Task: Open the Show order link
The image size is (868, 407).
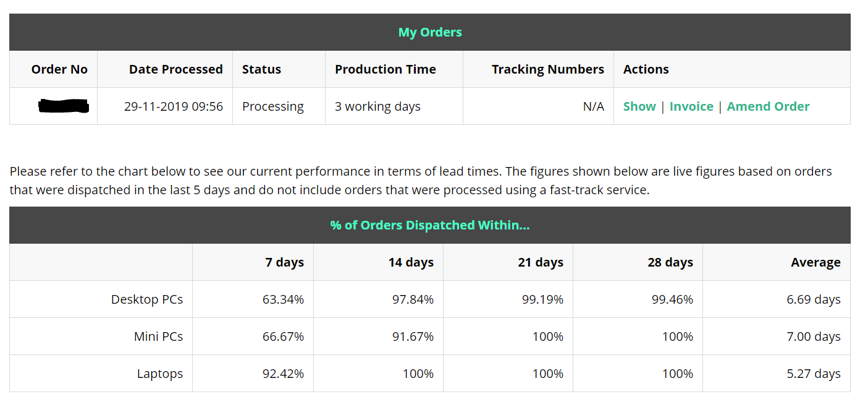Action: [x=639, y=106]
